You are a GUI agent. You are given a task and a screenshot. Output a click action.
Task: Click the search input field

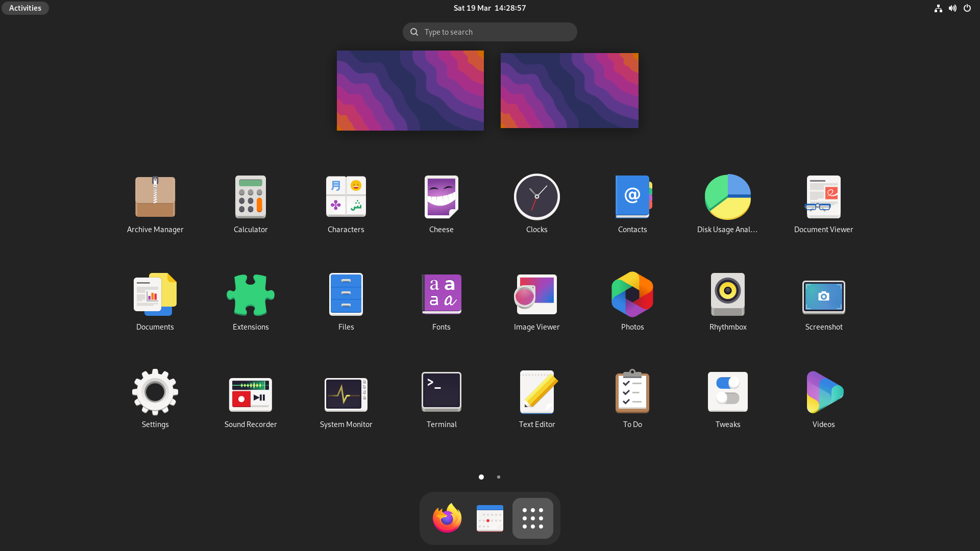(490, 32)
